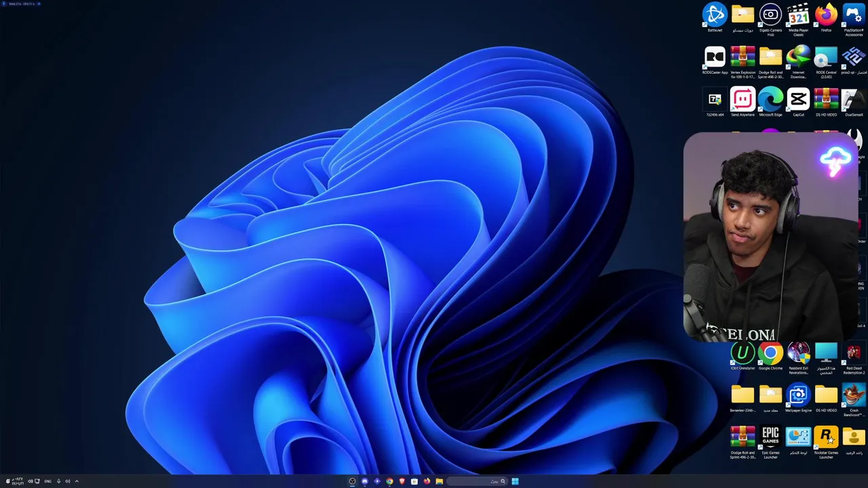Open File Explorer from the taskbar
This screenshot has width=868, height=488.
click(x=439, y=481)
